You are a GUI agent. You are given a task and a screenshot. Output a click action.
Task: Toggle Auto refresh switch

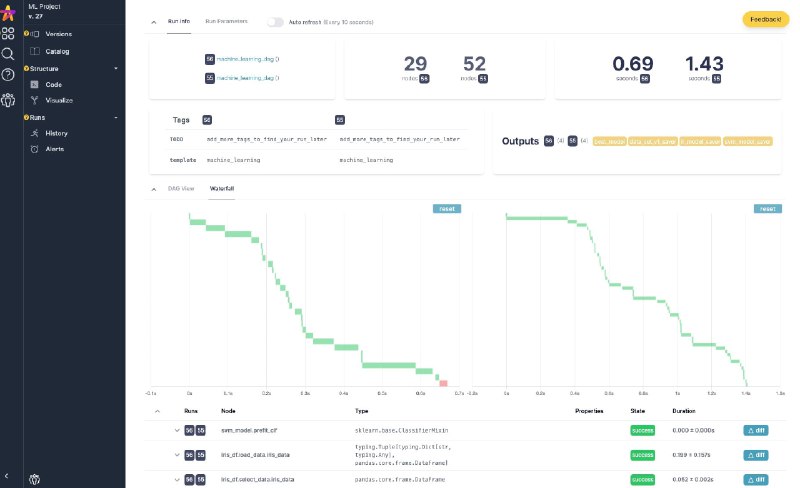(x=275, y=21)
